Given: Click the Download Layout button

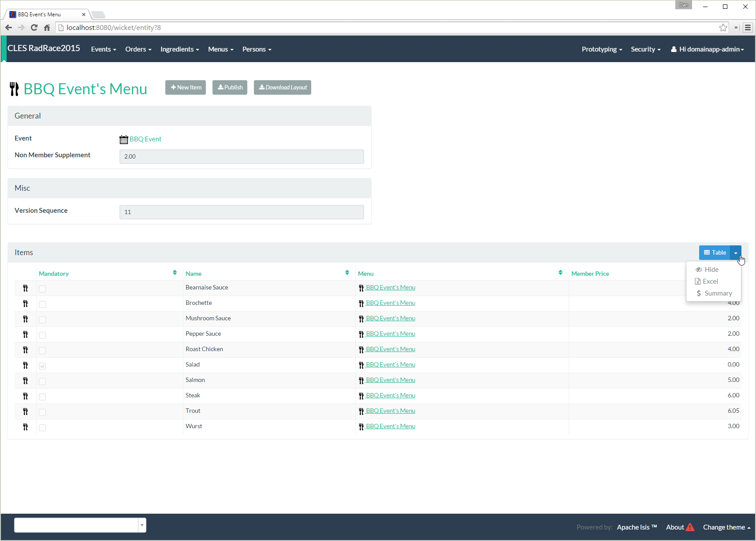Looking at the screenshot, I should (283, 87).
